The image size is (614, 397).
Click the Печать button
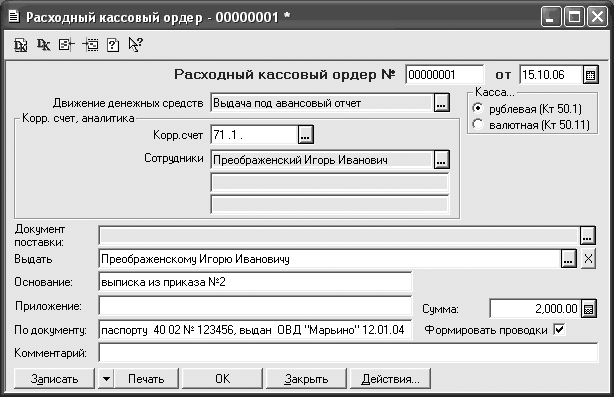click(146, 379)
